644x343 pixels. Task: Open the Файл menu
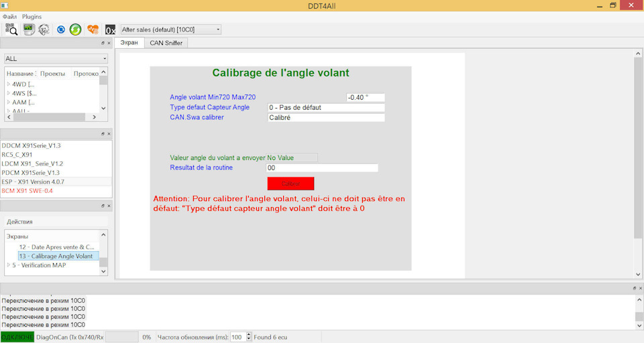pyautogui.click(x=9, y=17)
